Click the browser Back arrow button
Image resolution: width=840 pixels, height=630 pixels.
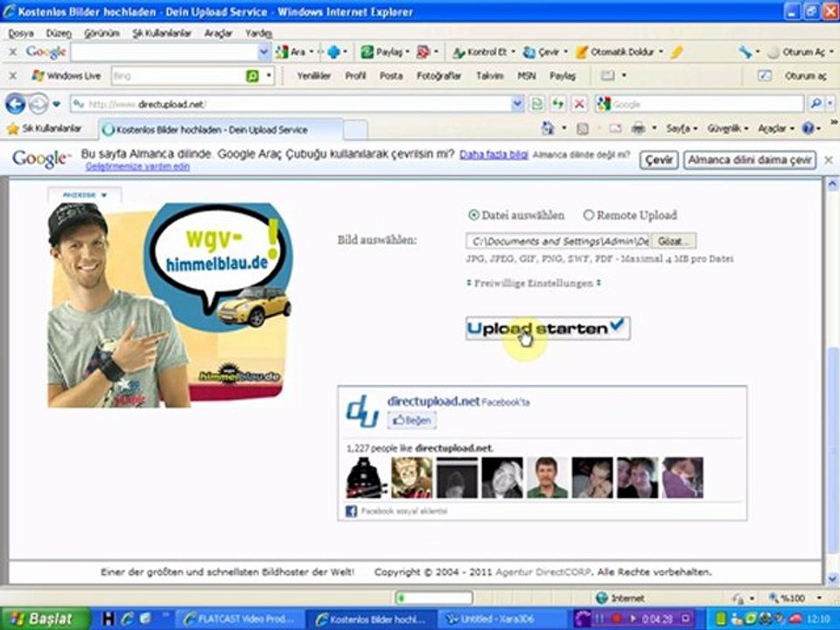pyautogui.click(x=16, y=103)
